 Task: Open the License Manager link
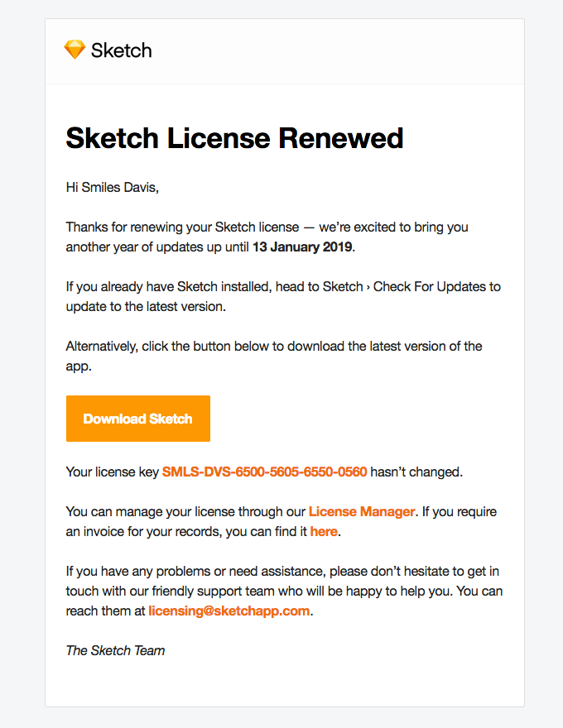pyautogui.click(x=361, y=511)
